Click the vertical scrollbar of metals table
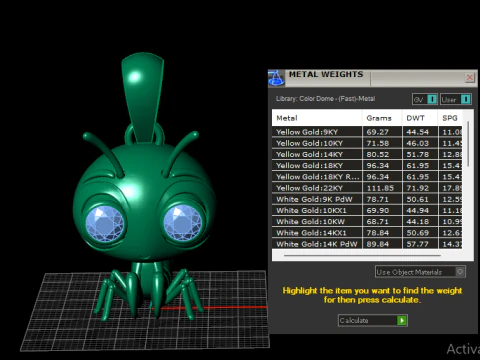Viewport: 480px width, 360px height. click(x=468, y=144)
